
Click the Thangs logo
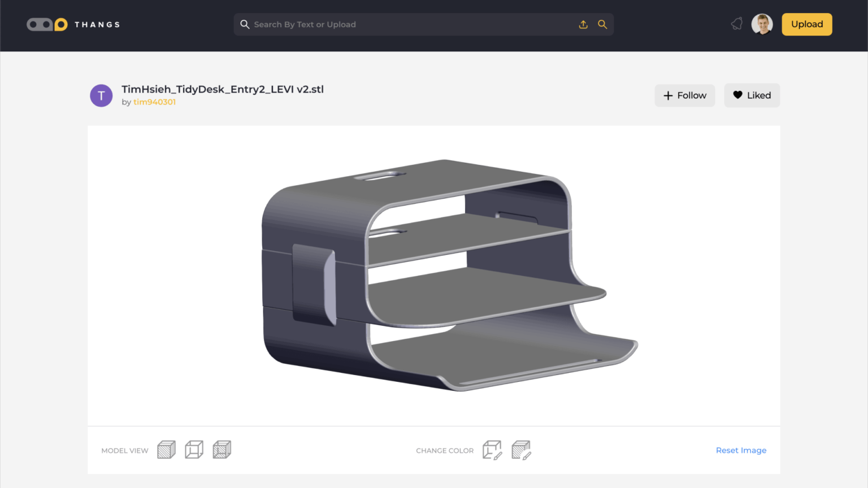point(73,24)
